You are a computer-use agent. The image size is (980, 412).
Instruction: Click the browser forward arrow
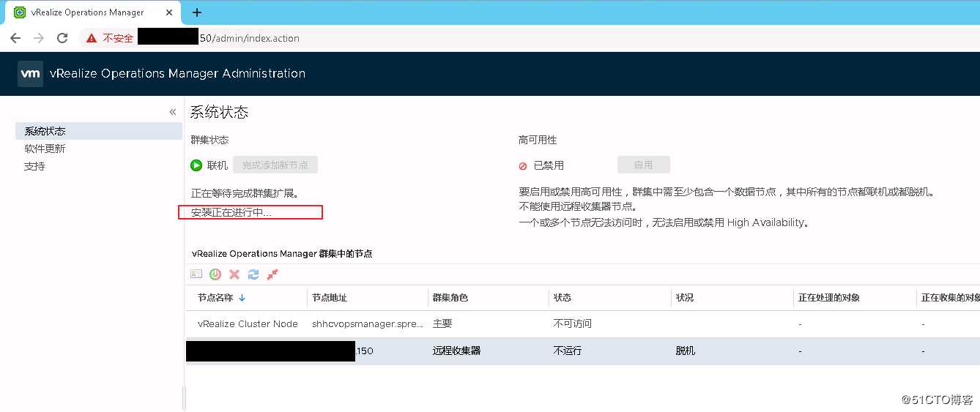click(39, 38)
